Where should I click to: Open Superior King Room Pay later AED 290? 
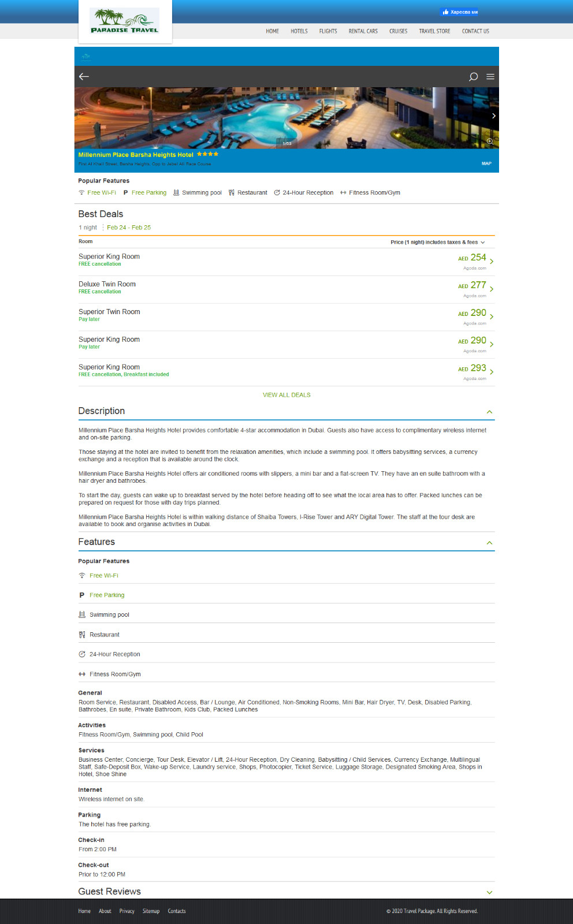tap(286, 345)
